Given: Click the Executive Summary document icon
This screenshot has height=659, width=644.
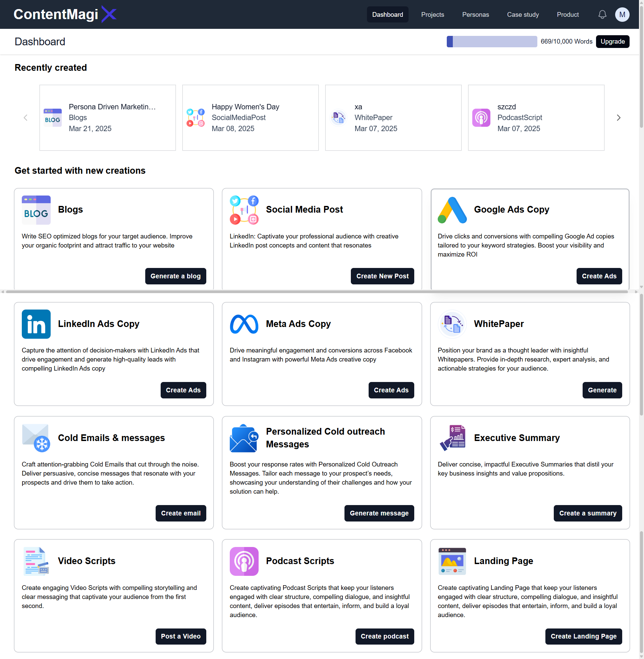Looking at the screenshot, I should [452, 438].
